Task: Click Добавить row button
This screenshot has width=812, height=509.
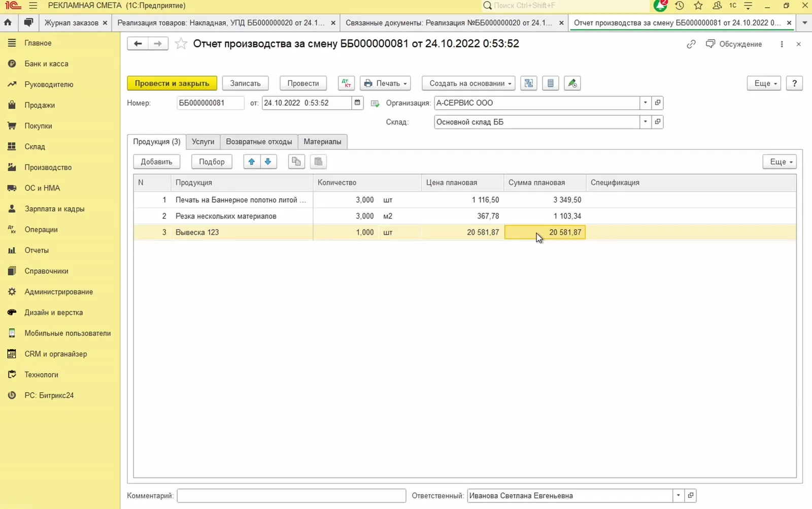Action: tap(157, 162)
